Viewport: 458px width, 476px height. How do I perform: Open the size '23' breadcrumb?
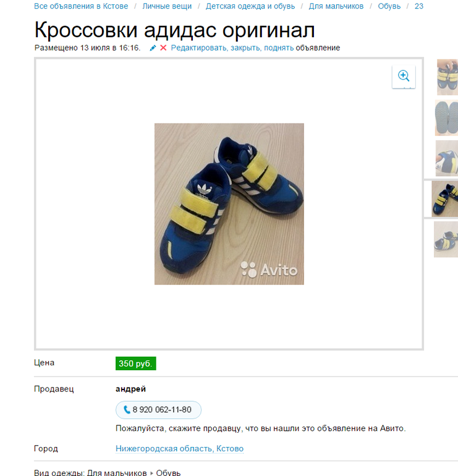click(419, 6)
